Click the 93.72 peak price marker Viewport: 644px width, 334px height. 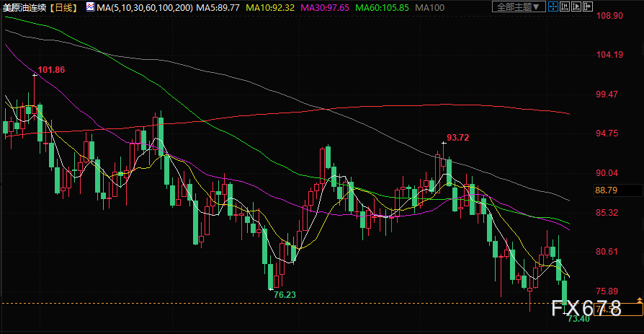(458, 138)
